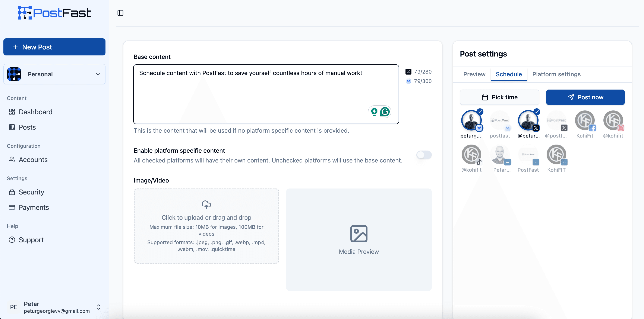Viewport: 644px width, 319px height.
Task: Click the Bluesky character count icon
Action: tap(408, 81)
